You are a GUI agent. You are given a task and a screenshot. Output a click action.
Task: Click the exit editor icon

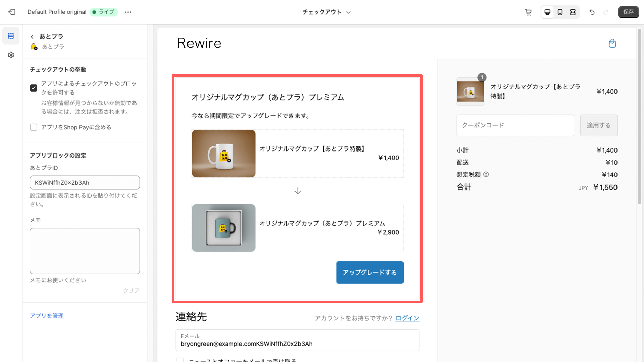point(12,12)
